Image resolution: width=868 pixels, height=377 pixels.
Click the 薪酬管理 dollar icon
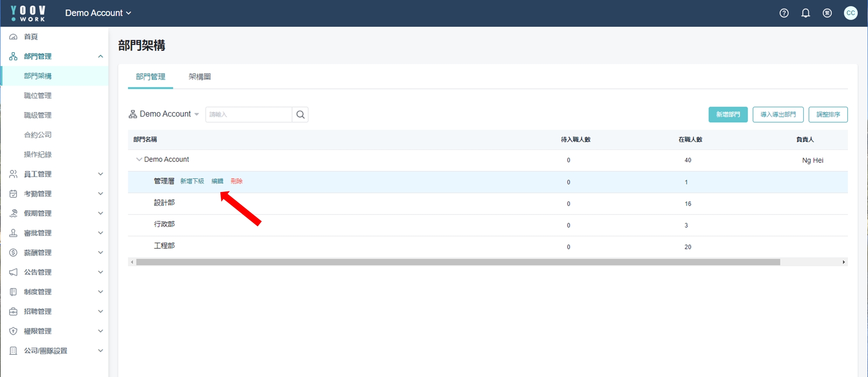point(13,253)
